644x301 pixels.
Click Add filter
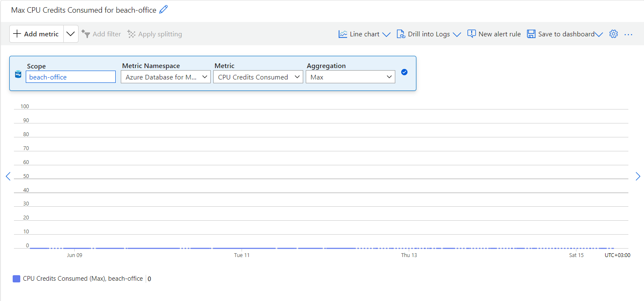(x=101, y=34)
